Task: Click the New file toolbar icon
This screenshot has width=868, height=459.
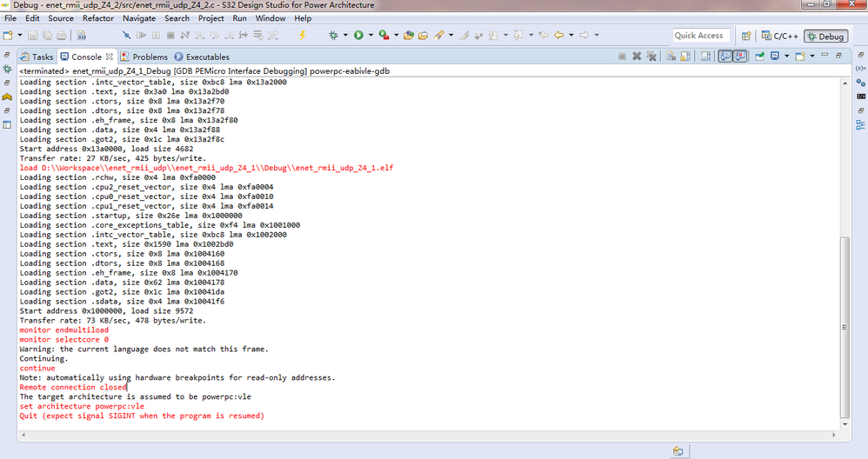Action: coord(8,36)
